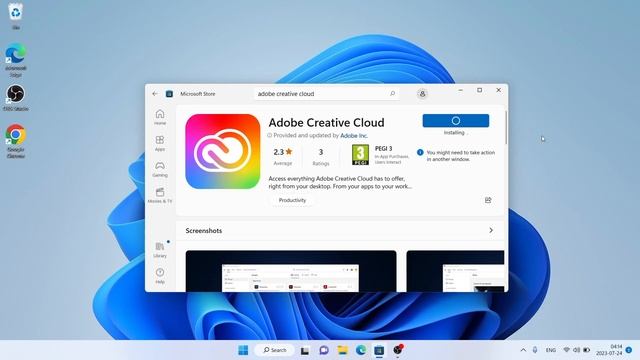This screenshot has height=360, width=640.
Task: Open Apps in the Store sidebar
Action: point(160,143)
